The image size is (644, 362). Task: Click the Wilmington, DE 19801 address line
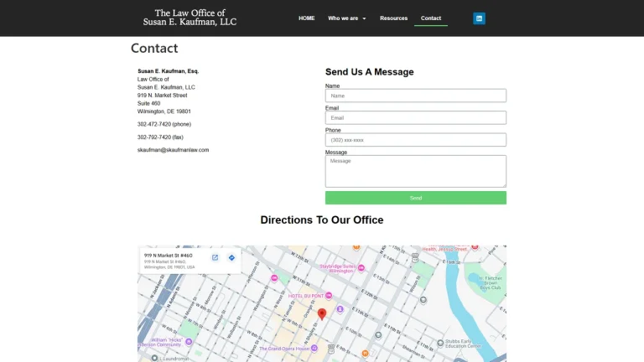click(164, 111)
